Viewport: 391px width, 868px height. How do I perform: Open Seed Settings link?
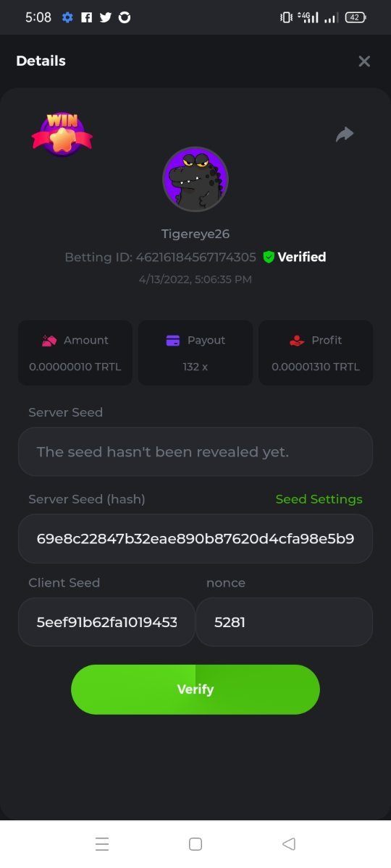pos(319,499)
